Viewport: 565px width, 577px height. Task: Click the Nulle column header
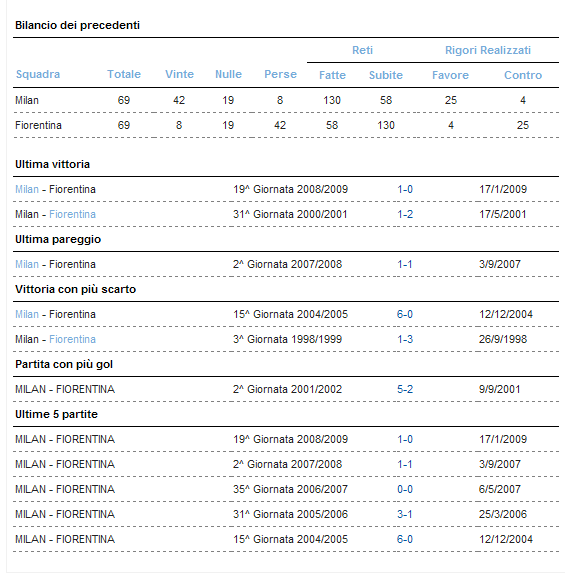228,74
